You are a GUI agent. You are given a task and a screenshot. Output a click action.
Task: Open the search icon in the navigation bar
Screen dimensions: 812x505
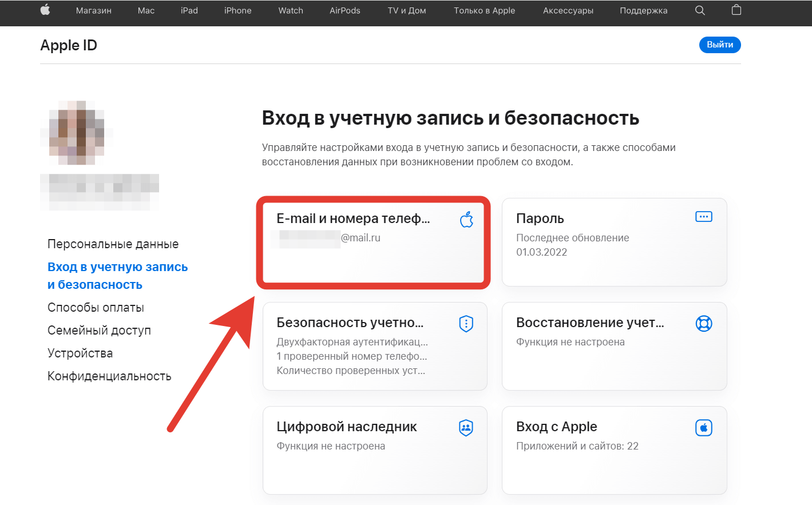(699, 10)
